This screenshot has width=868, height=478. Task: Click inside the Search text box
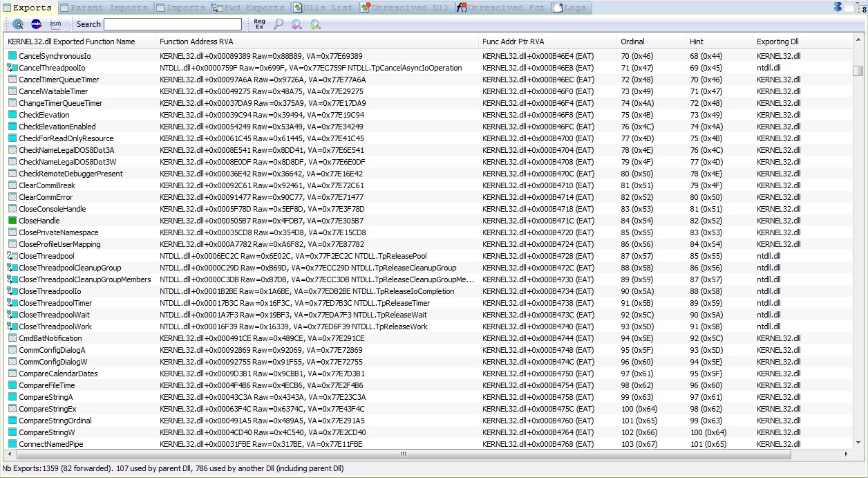172,24
